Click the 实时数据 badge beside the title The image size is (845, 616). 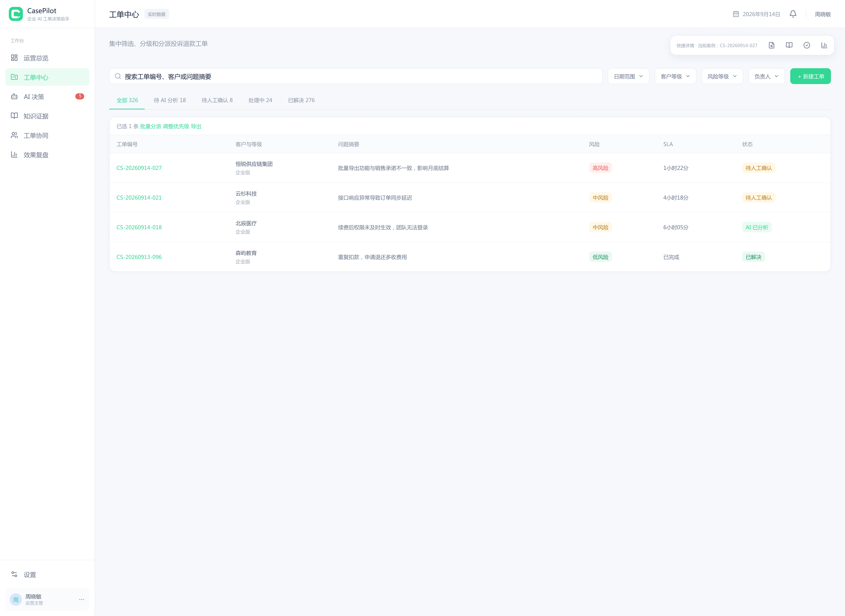point(157,14)
